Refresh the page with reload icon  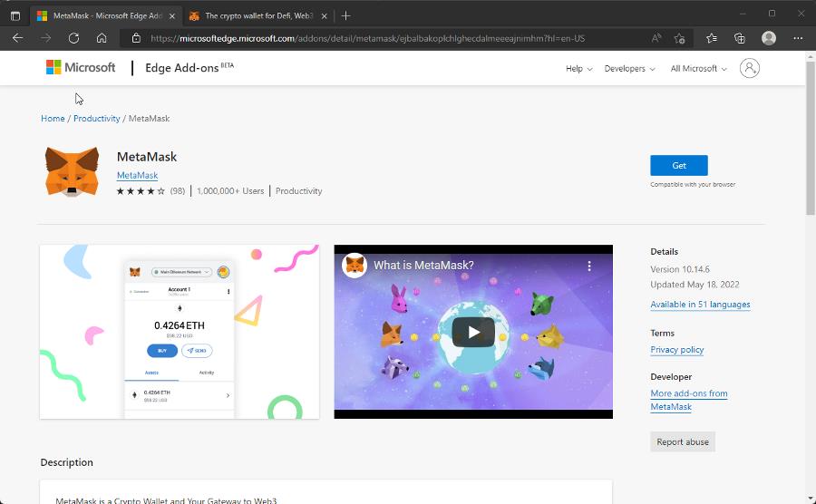click(x=74, y=38)
